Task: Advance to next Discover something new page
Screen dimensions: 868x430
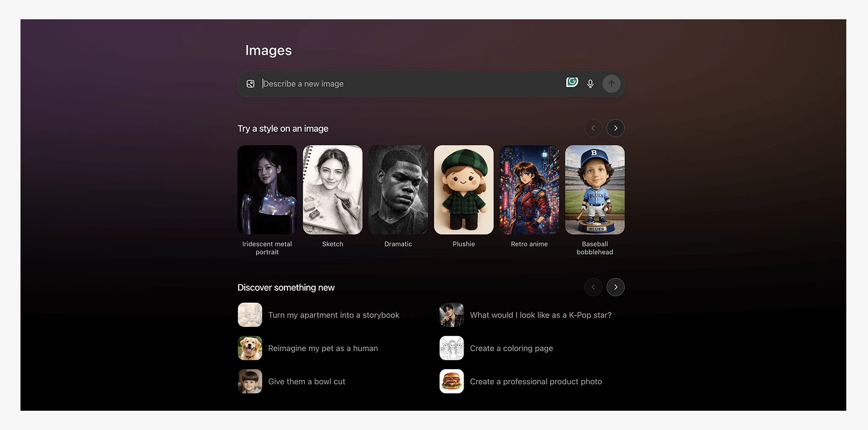Action: [x=615, y=287]
